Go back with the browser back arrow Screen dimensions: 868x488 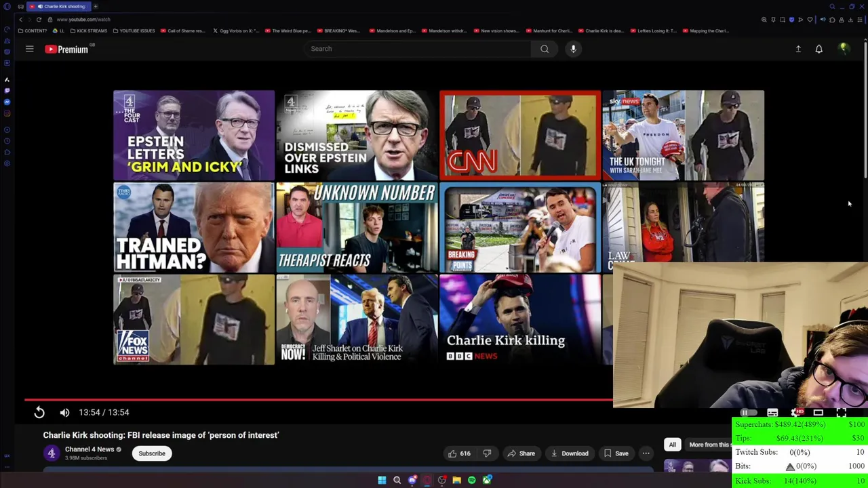pyautogui.click(x=20, y=20)
